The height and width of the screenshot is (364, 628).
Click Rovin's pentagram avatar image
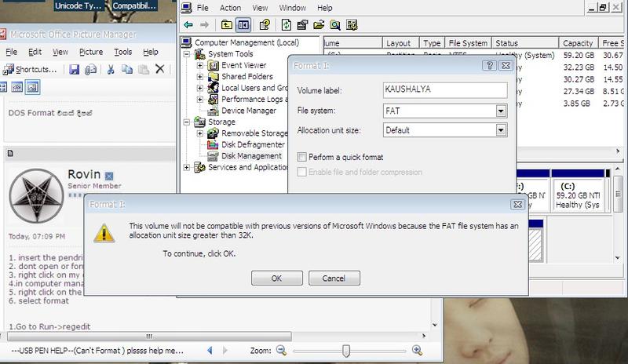36,195
